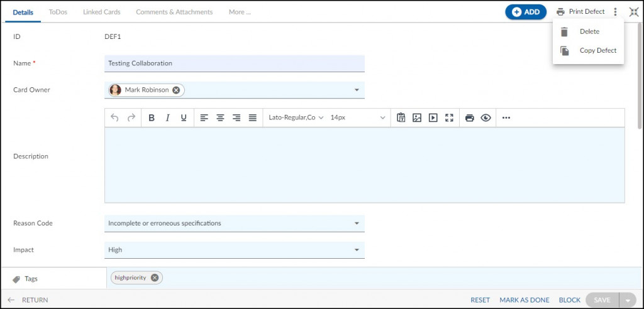This screenshot has width=644, height=309.
Task: Toggle bold formatting
Action: click(151, 118)
